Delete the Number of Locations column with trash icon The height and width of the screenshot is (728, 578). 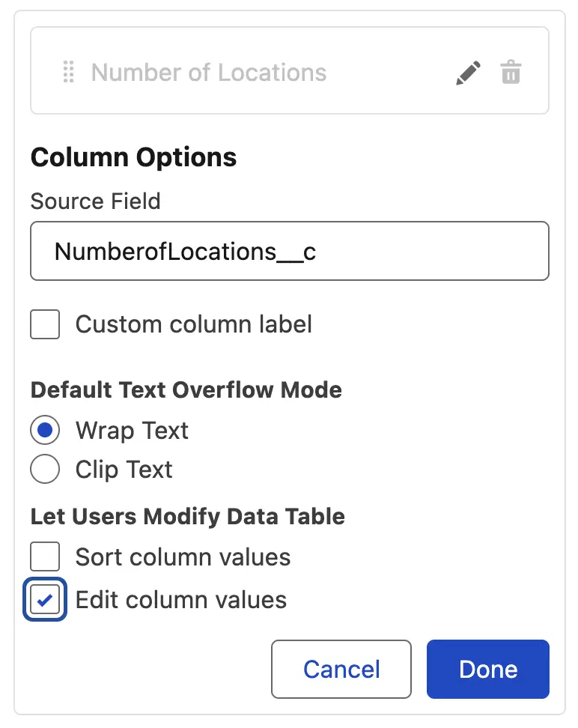point(511,72)
